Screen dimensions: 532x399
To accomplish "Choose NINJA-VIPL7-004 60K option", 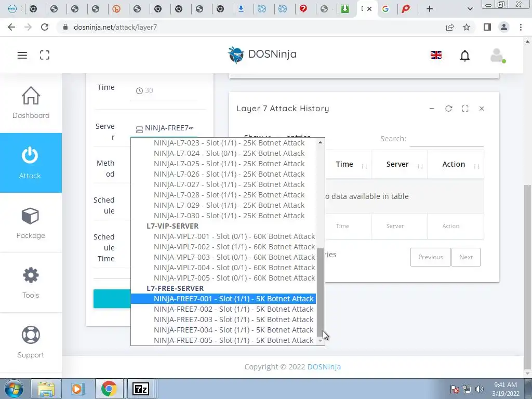I will (223, 268).
